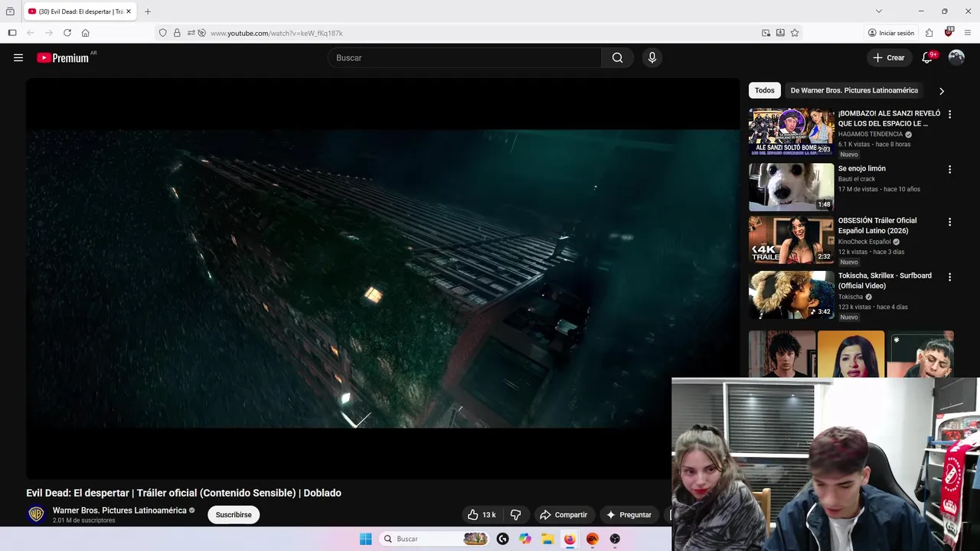
Task: Open the Firefox application menu
Action: click(968, 33)
